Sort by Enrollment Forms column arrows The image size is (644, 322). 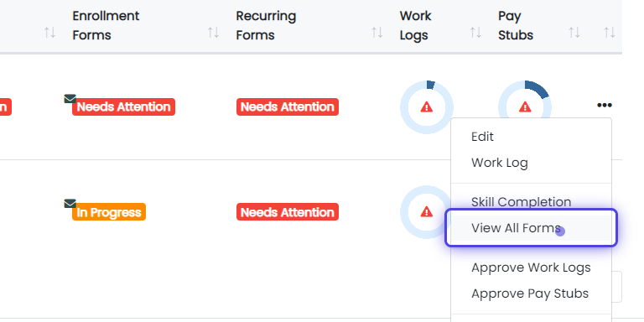pos(213,33)
